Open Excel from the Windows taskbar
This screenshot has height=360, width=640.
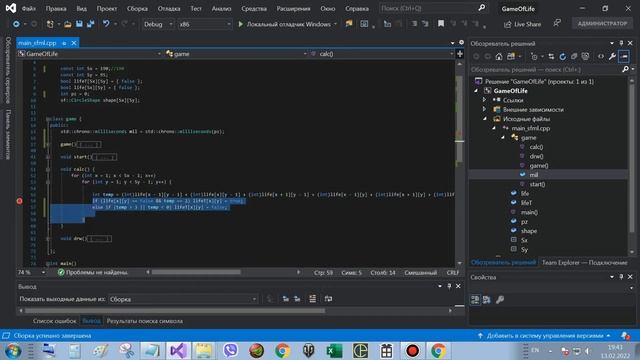[334, 351]
